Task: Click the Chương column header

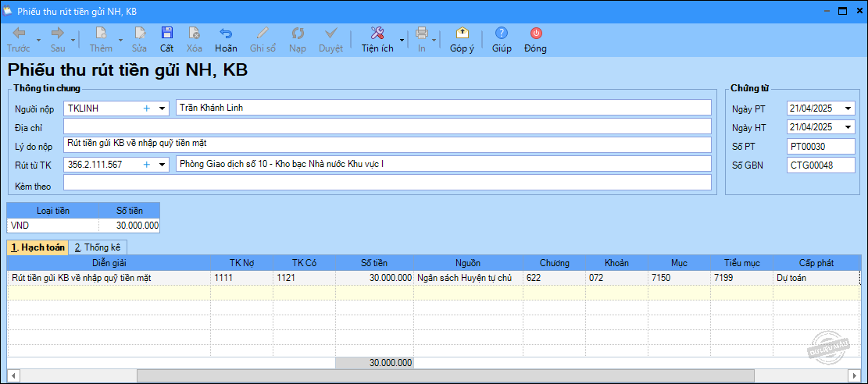Action: 555,263
